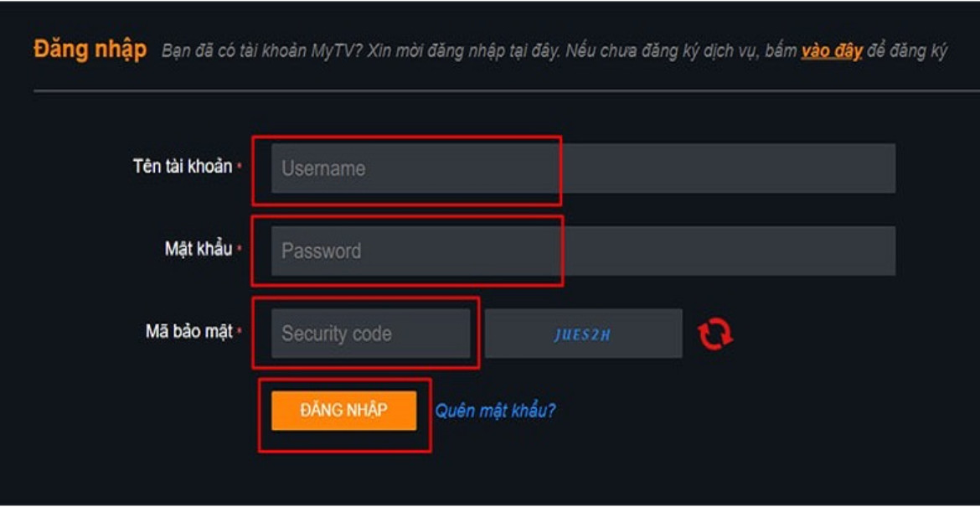Click the captcha image showing JUES2H
This screenshot has height=507, width=980.
point(584,333)
